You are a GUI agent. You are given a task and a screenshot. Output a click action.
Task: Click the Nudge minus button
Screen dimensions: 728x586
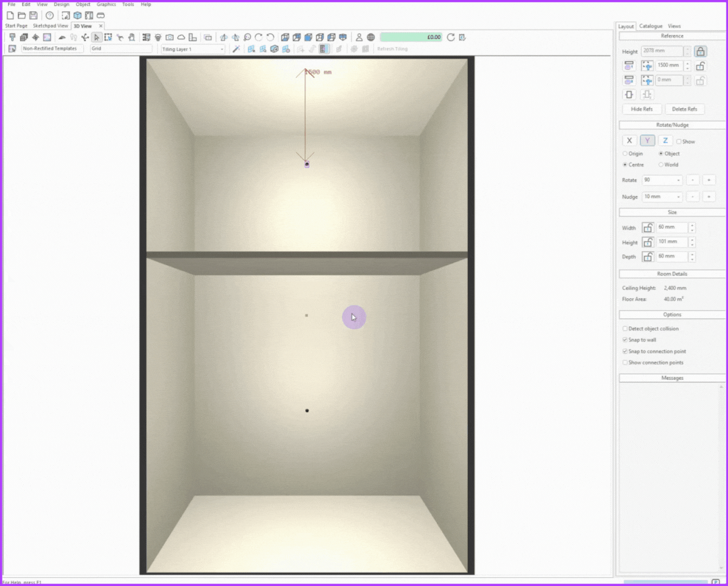click(692, 197)
